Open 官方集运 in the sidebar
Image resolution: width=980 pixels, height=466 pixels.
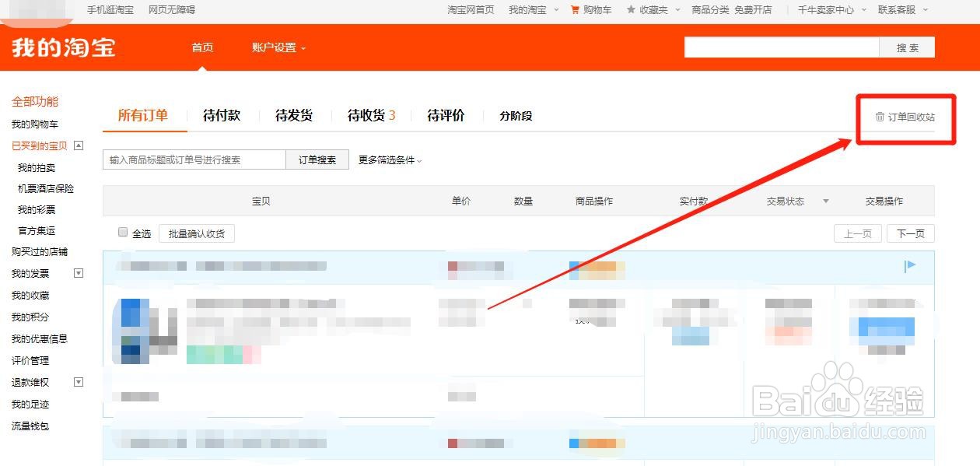pos(37,231)
